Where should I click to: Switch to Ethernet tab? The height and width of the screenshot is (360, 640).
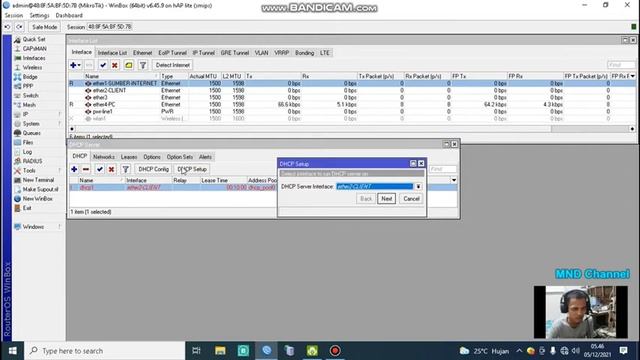(x=142, y=53)
